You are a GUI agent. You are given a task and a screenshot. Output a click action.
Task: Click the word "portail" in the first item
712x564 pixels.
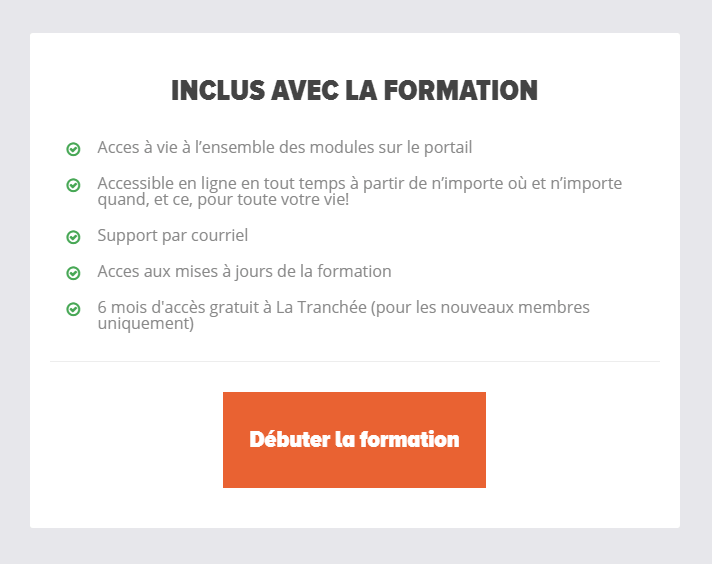(x=448, y=148)
